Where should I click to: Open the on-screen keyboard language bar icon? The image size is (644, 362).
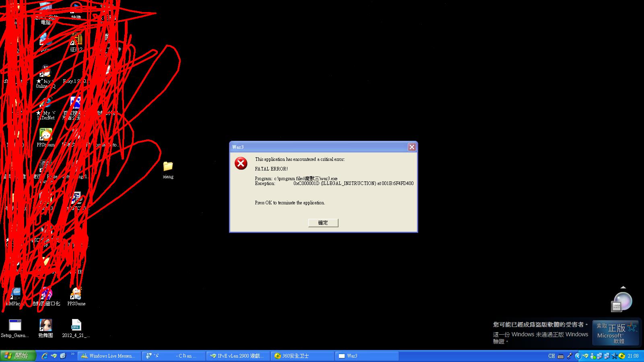tap(561, 356)
